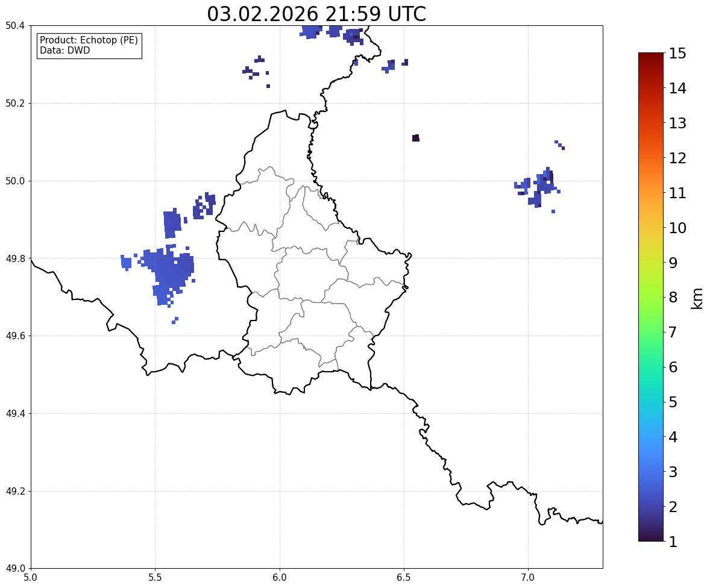Click the longitude axis label 6.0
This screenshot has height=588, width=710.
click(280, 578)
